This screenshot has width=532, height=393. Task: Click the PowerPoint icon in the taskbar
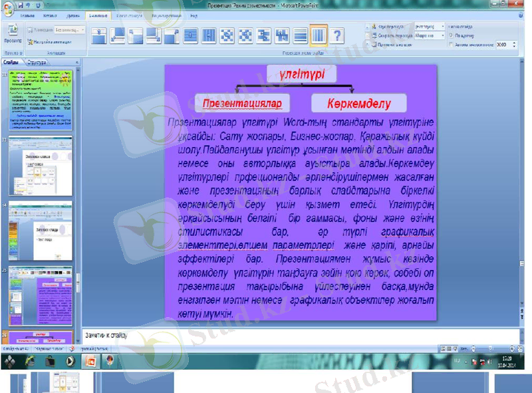[90, 361]
